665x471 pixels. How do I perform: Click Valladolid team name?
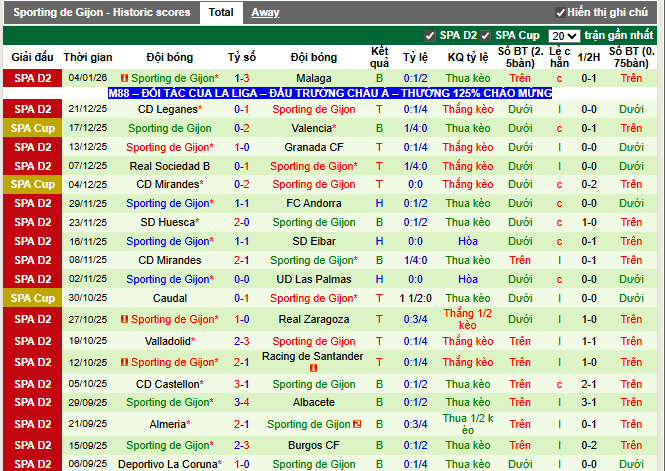point(170,341)
